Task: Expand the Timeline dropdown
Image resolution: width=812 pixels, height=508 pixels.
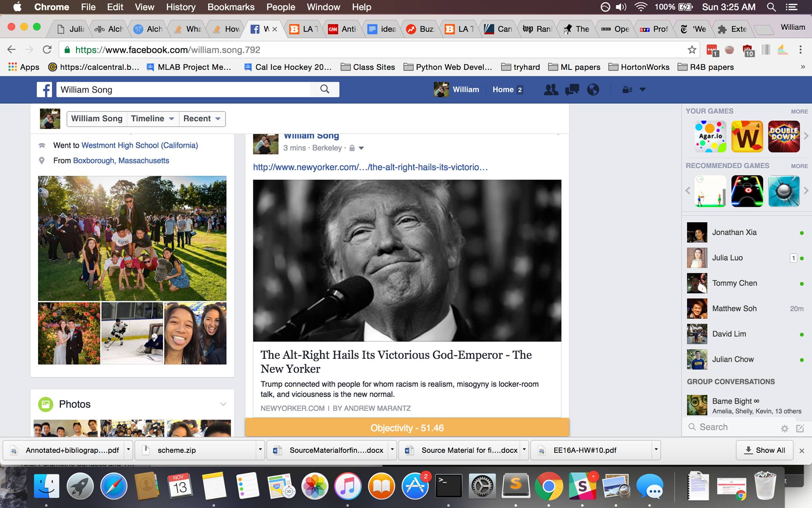Action: click(x=152, y=119)
